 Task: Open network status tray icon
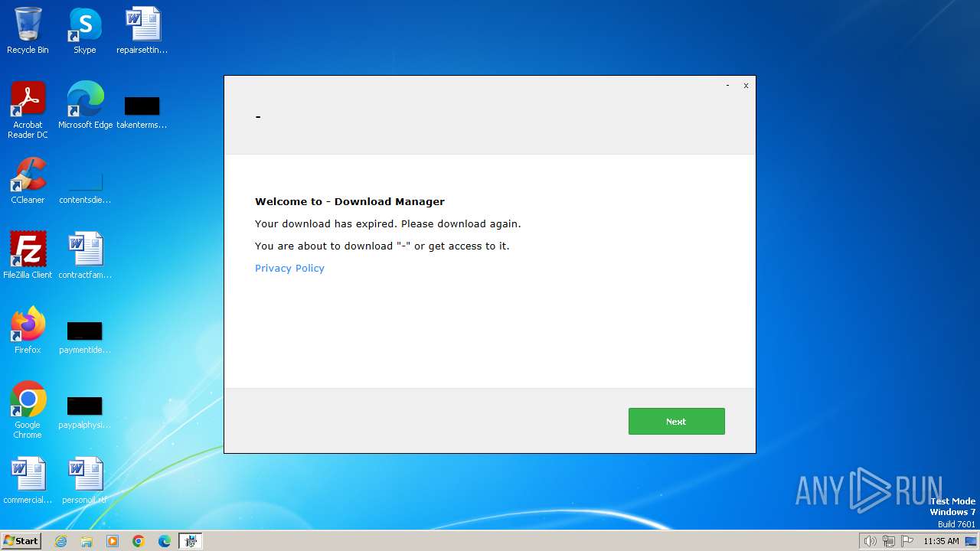coord(889,541)
